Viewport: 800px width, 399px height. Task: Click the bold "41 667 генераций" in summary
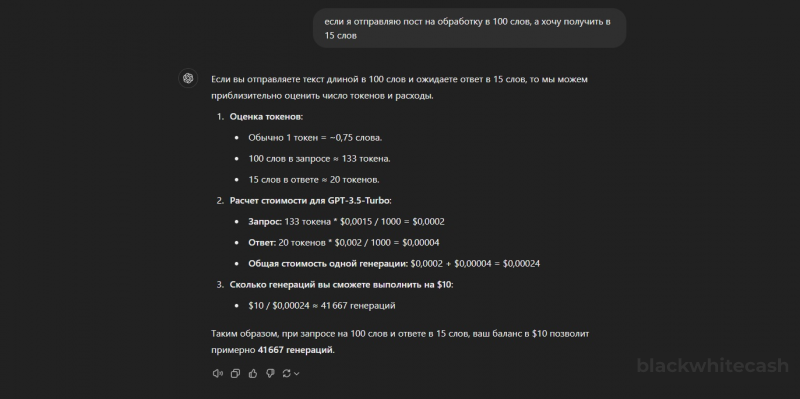tap(296, 350)
